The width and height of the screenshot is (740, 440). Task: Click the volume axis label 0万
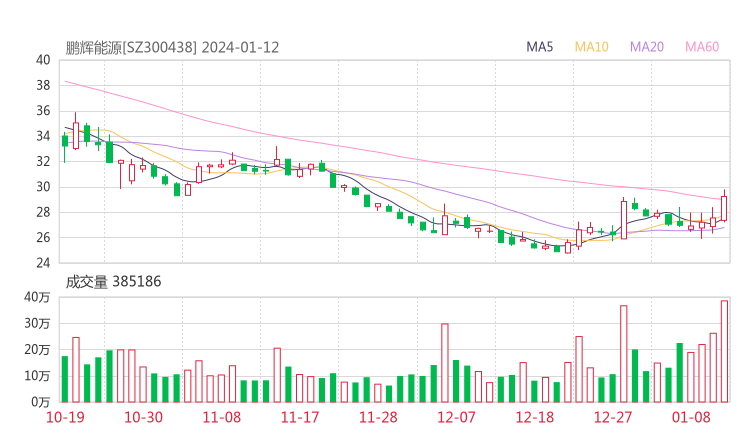(x=41, y=402)
